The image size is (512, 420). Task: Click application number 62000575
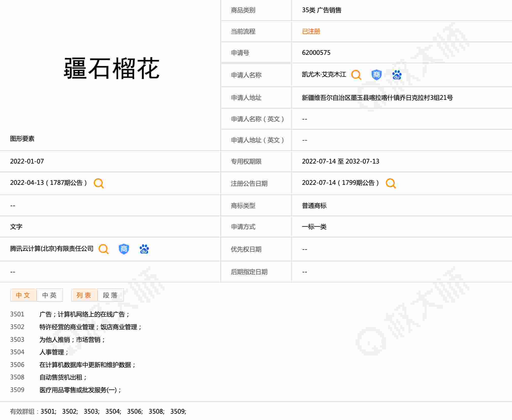pyautogui.click(x=316, y=53)
